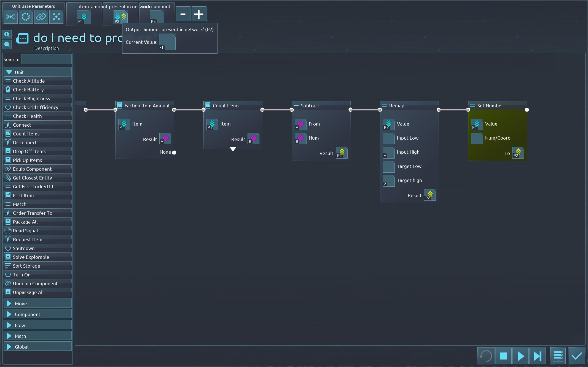
Task: Click the Input Low slot in Remap node
Action: pyautogui.click(x=389, y=138)
